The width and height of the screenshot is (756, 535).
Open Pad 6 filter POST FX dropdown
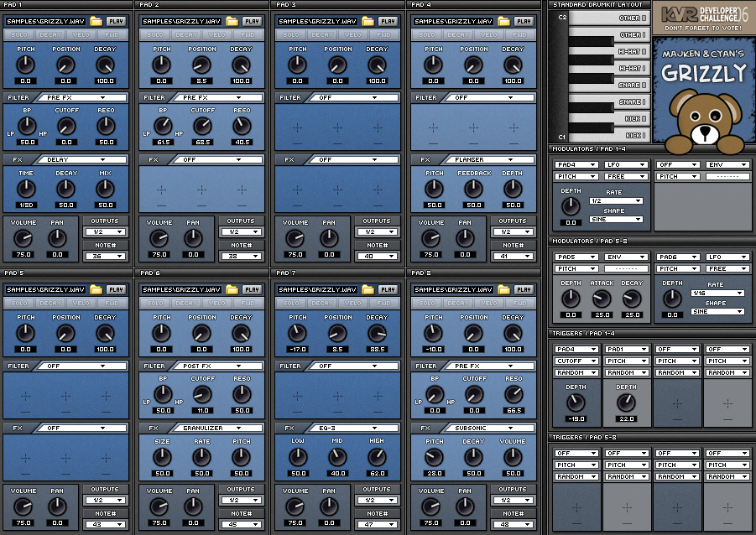(218, 366)
